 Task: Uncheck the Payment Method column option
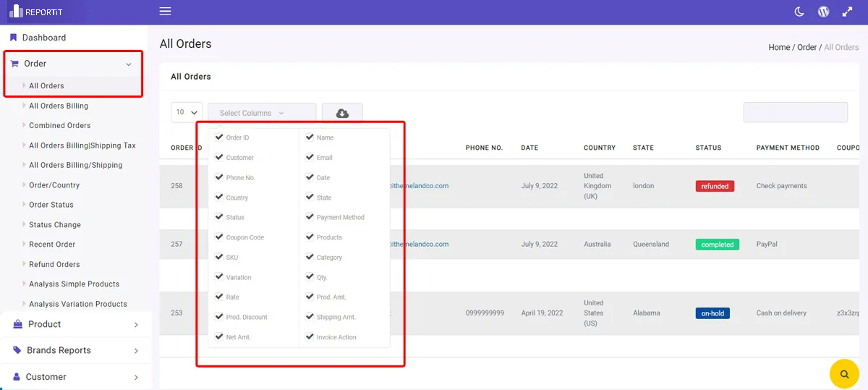[310, 216]
